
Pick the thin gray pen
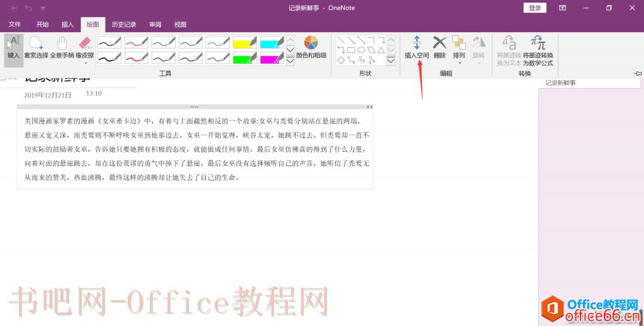click(x=218, y=42)
